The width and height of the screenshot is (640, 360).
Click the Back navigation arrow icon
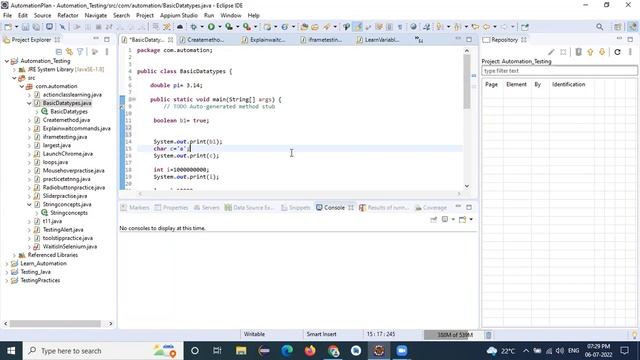(486, 27)
